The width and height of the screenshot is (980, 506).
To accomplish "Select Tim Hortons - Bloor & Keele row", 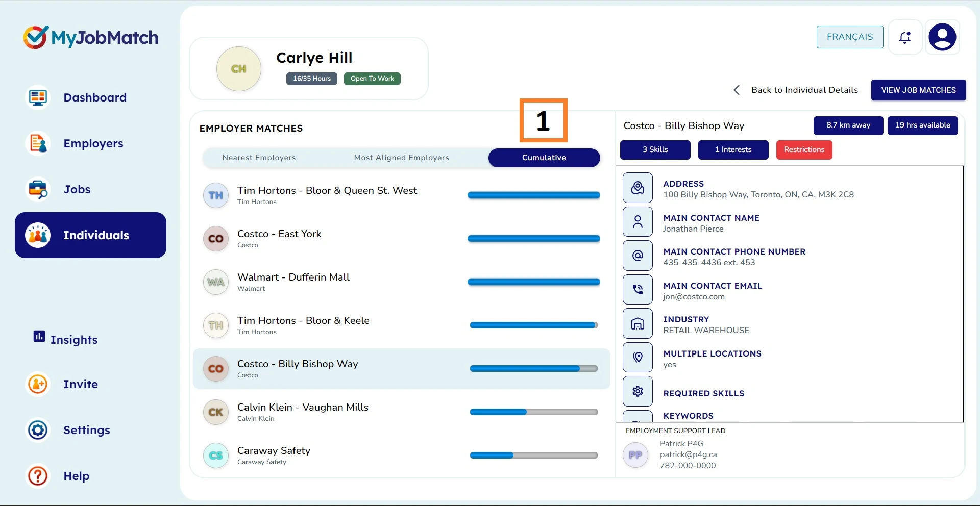I will tap(402, 325).
